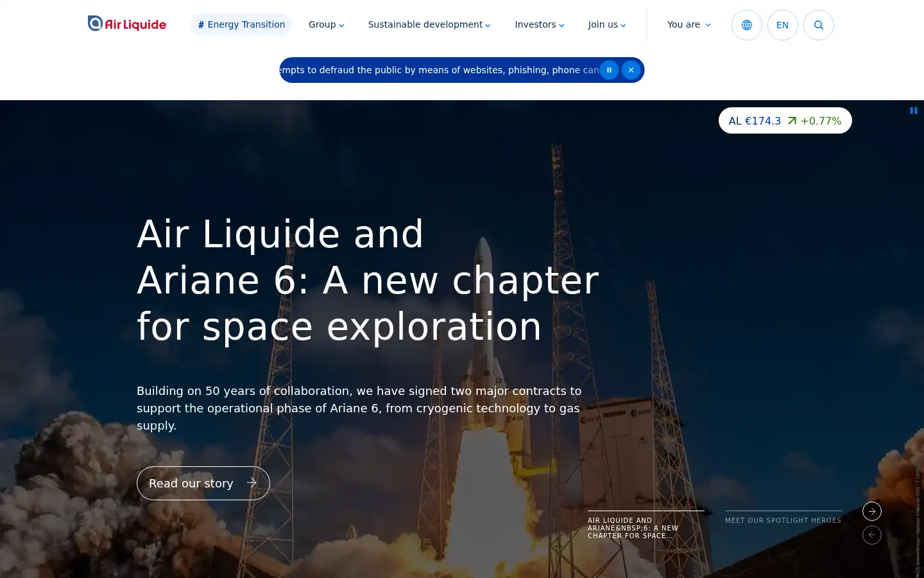Go to previous slide with left arrow

point(872,535)
